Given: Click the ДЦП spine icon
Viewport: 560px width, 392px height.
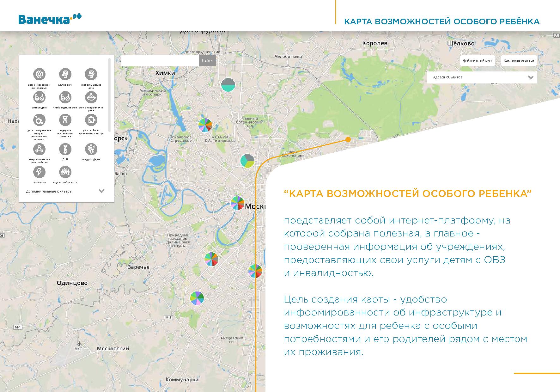Looking at the screenshot, I should pyautogui.click(x=65, y=149).
